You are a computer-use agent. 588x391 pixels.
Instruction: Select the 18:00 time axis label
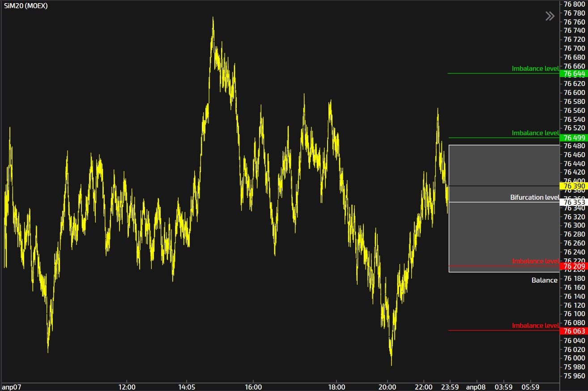337,387
